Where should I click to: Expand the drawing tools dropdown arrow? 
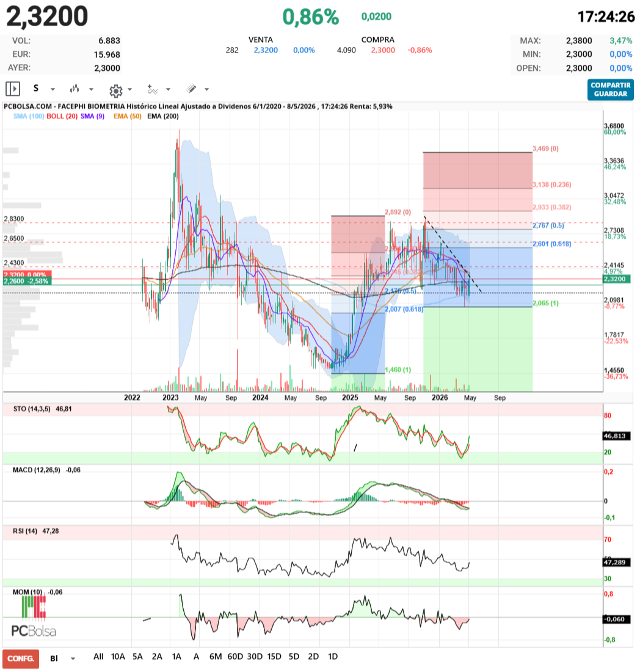(207, 90)
